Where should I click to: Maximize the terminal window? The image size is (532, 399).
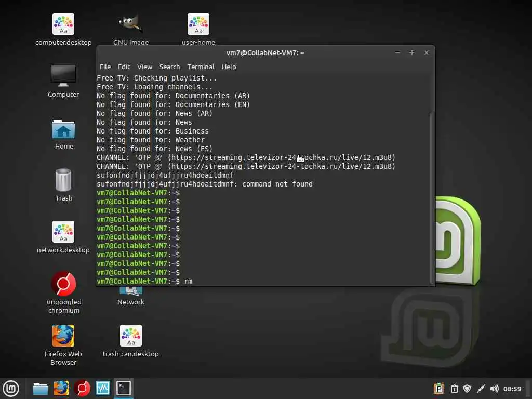[x=412, y=52]
